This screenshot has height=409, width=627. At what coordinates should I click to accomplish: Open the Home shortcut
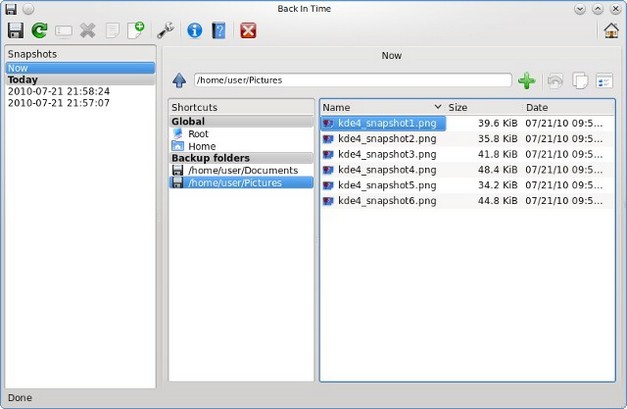tap(241, 146)
